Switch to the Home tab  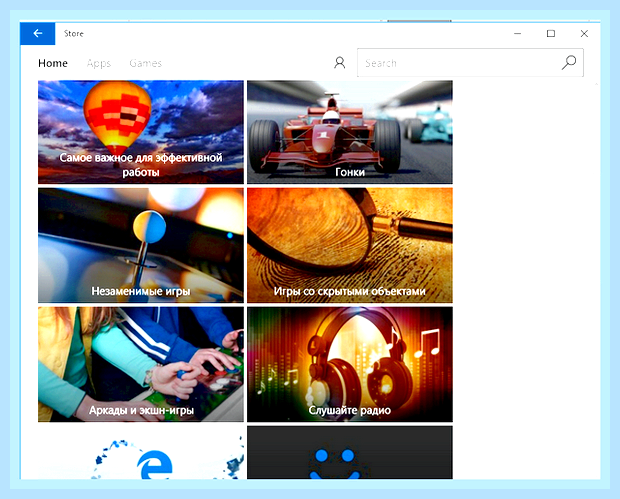(53, 63)
